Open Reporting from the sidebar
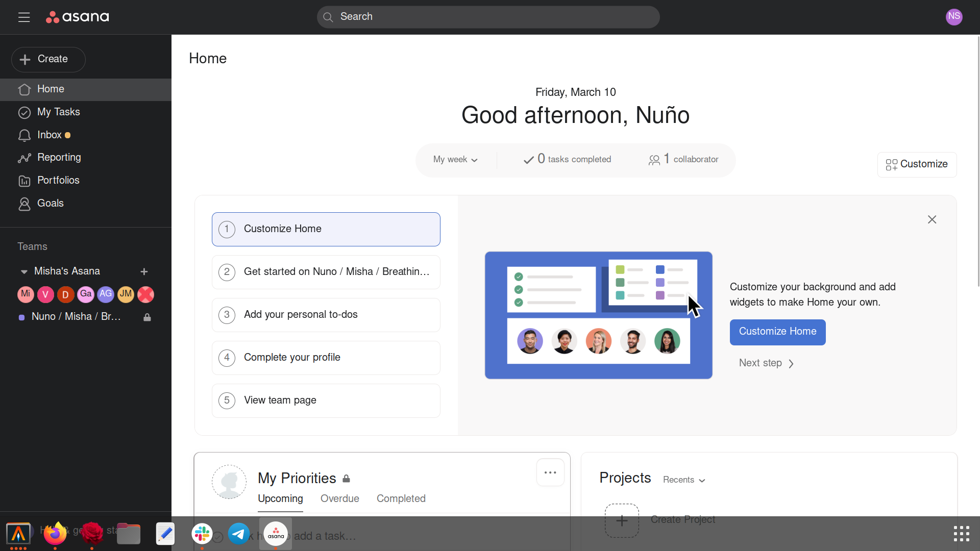Screen dimensions: 980x551 59,158
